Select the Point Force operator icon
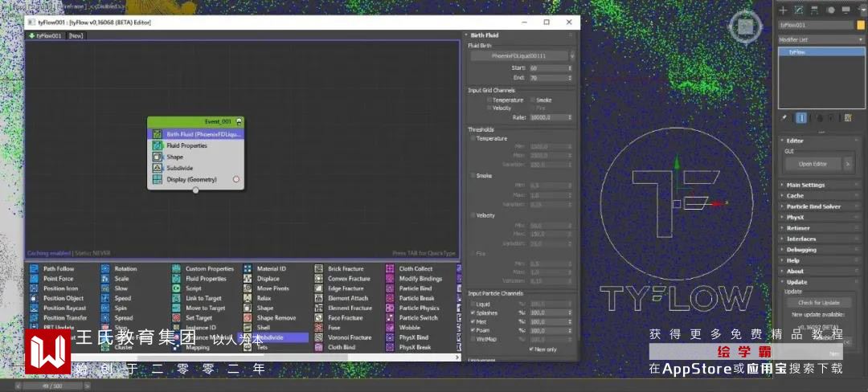868x392 pixels. tap(34, 279)
